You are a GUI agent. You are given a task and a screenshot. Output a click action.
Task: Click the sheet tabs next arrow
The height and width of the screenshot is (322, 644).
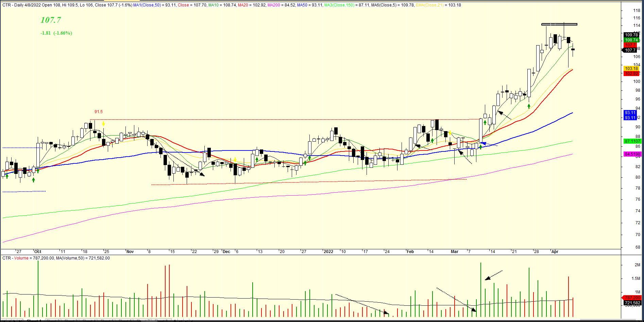tap(14, 320)
